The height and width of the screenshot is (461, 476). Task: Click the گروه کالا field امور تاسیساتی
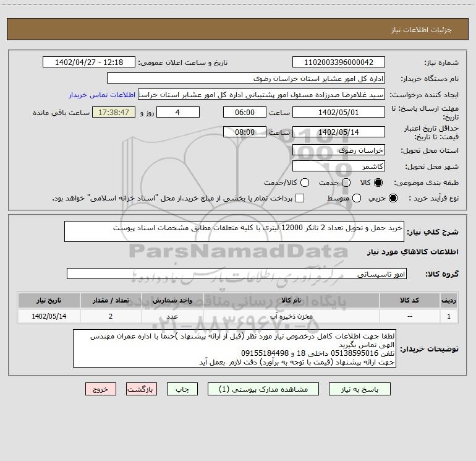point(237,274)
